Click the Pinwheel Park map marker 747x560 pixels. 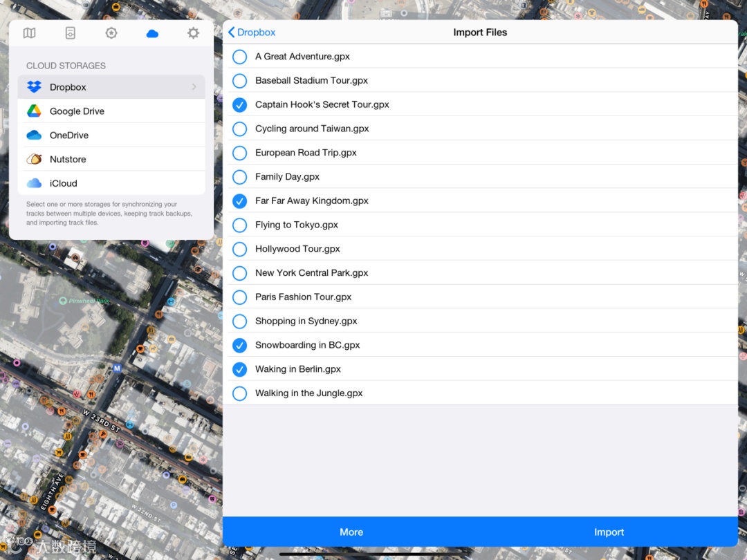tap(62, 301)
